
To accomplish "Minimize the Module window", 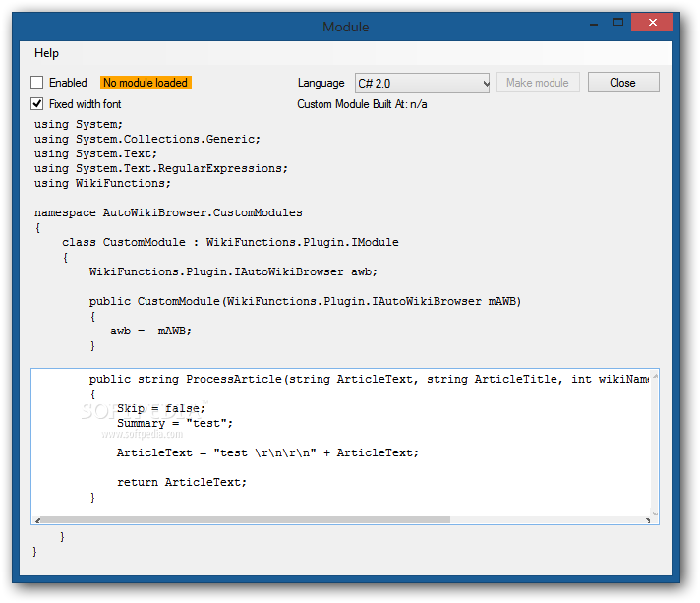I will [x=593, y=23].
